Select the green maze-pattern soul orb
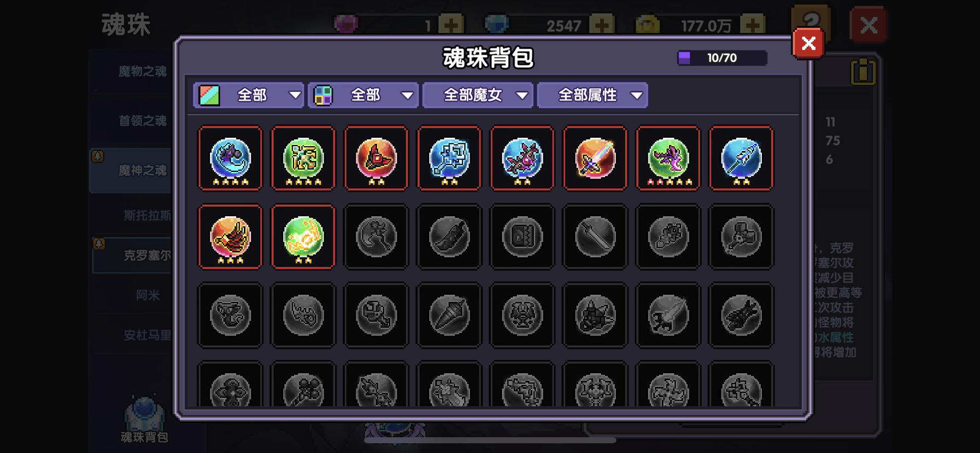This screenshot has height=453, width=980. point(303,158)
